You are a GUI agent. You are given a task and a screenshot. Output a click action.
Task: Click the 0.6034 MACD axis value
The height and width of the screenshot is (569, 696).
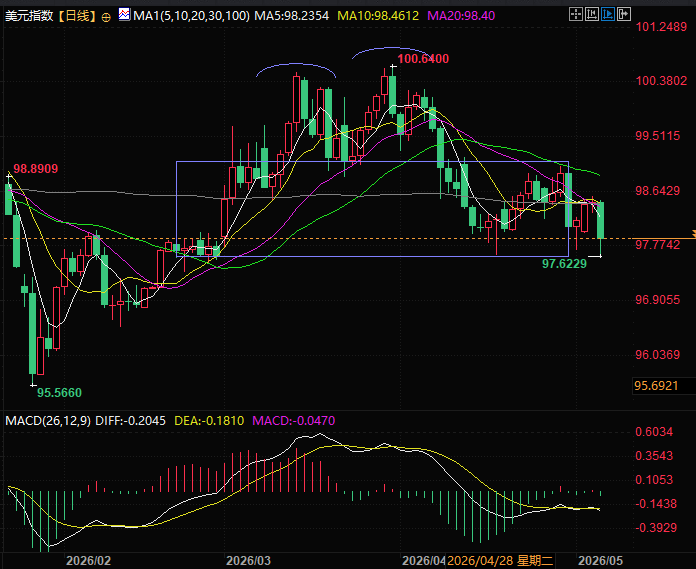click(x=654, y=432)
